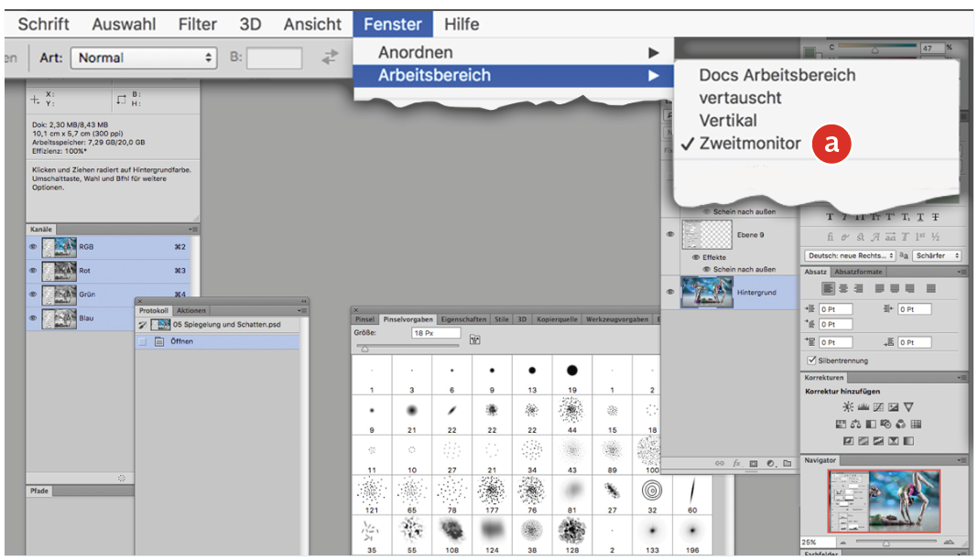Screen dimensions: 978x560
Task: Click the center text icon in Absatz
Action: (843, 288)
